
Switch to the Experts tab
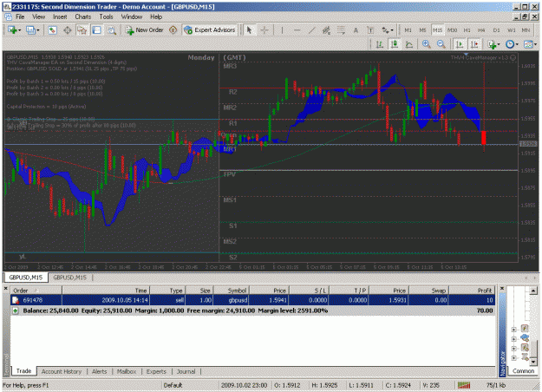point(156,371)
